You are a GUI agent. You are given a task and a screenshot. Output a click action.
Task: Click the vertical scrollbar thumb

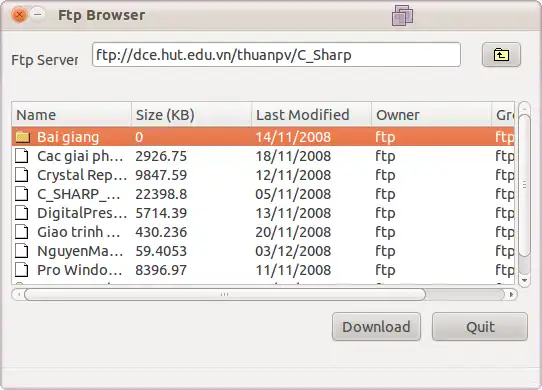(x=524, y=185)
